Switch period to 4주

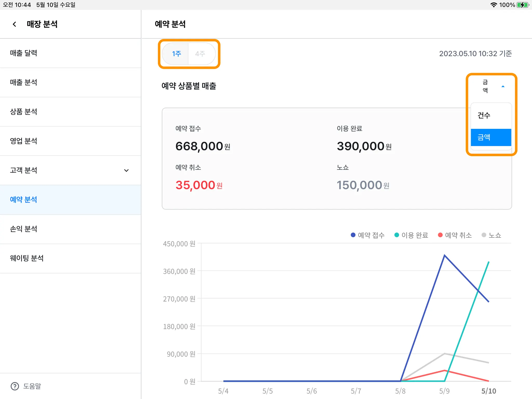click(x=200, y=54)
